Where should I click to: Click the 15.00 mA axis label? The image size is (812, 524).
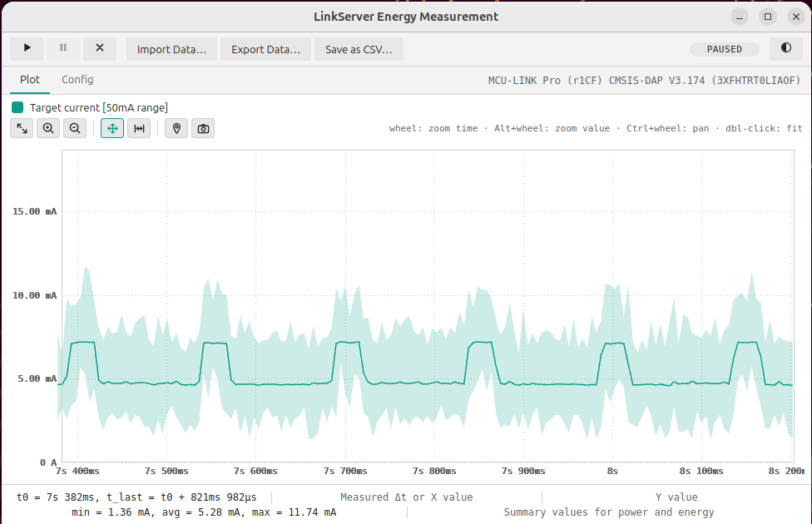pyautogui.click(x=35, y=211)
